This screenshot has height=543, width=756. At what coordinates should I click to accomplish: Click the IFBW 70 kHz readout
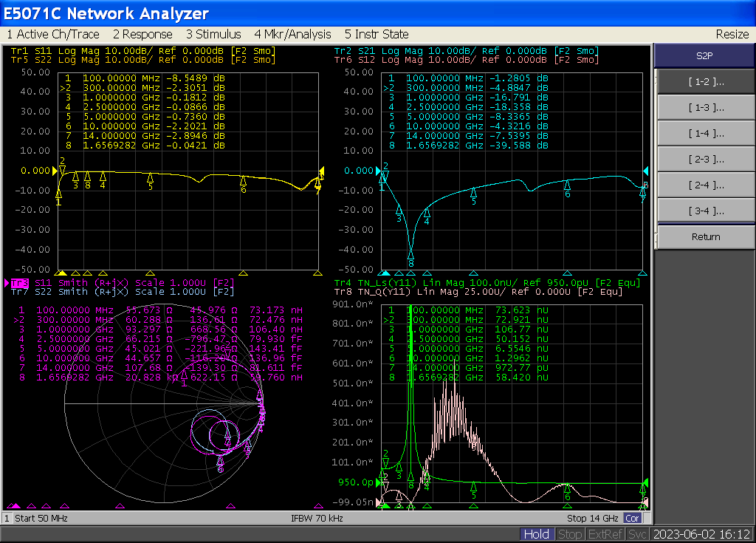pyautogui.click(x=317, y=519)
